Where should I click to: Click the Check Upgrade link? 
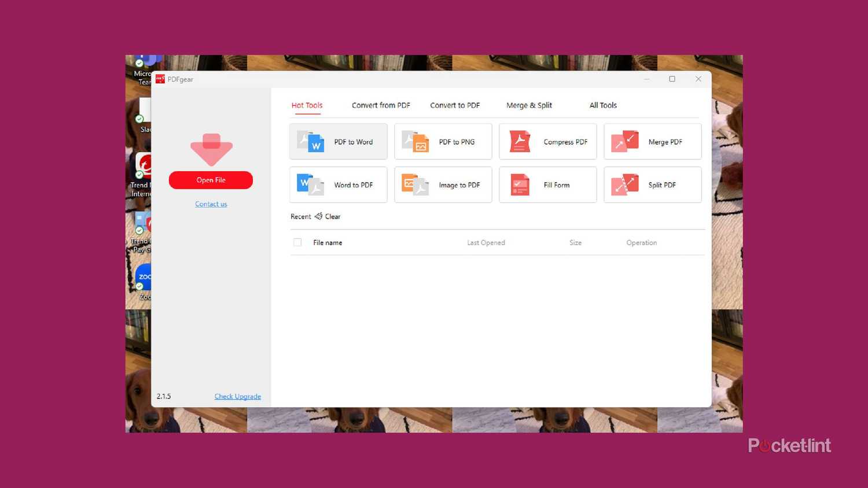(x=238, y=397)
